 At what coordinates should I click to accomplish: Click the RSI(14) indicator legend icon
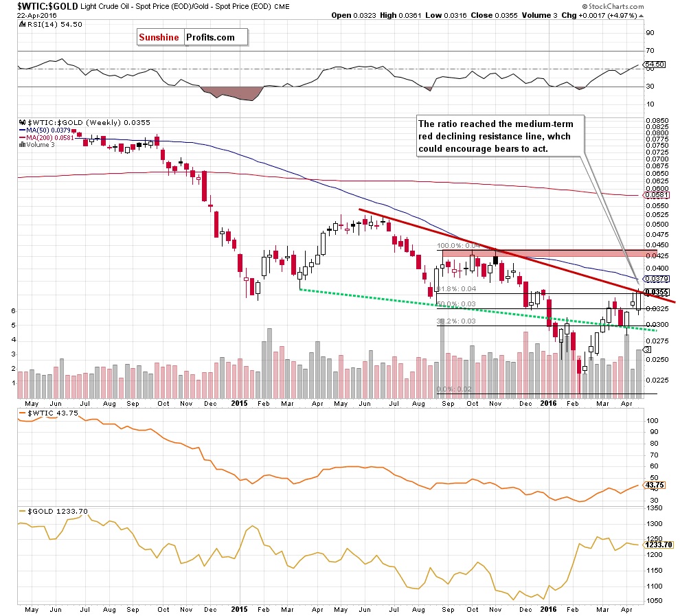point(23,25)
